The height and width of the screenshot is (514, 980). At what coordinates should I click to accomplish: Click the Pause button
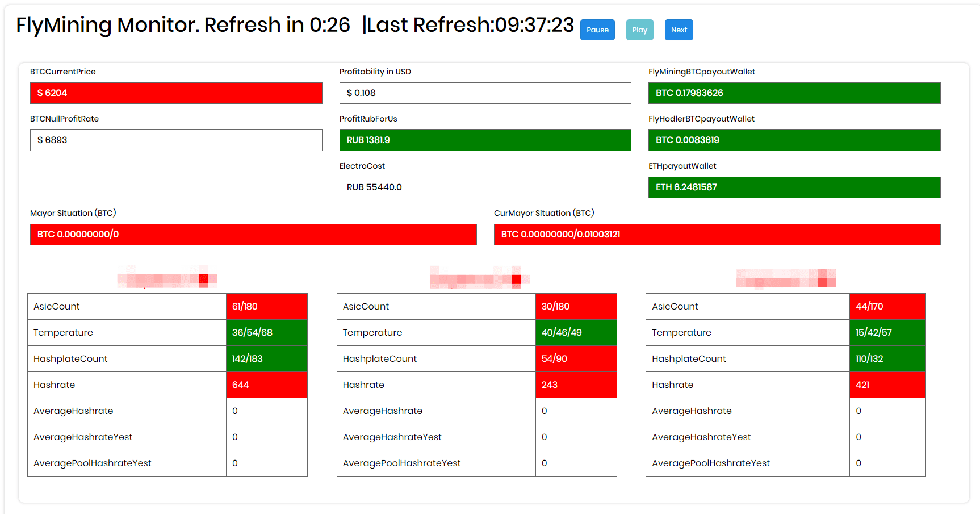pos(597,30)
